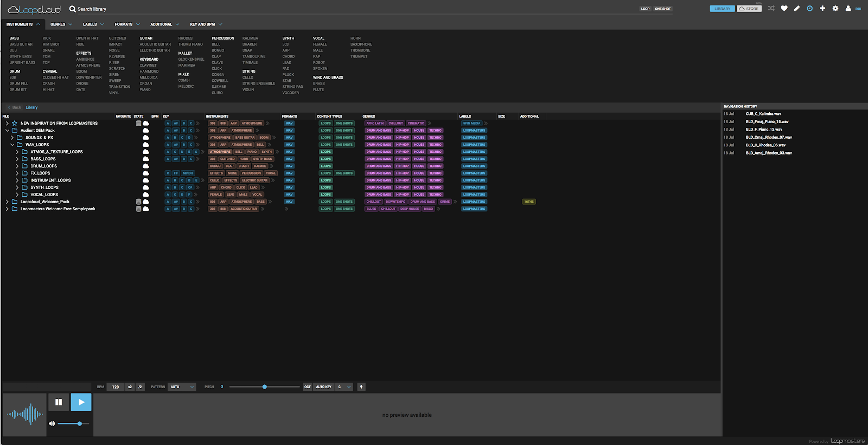The image size is (868, 445).
Task: Toggle SAXOPHONE instrument filter
Action: click(361, 44)
